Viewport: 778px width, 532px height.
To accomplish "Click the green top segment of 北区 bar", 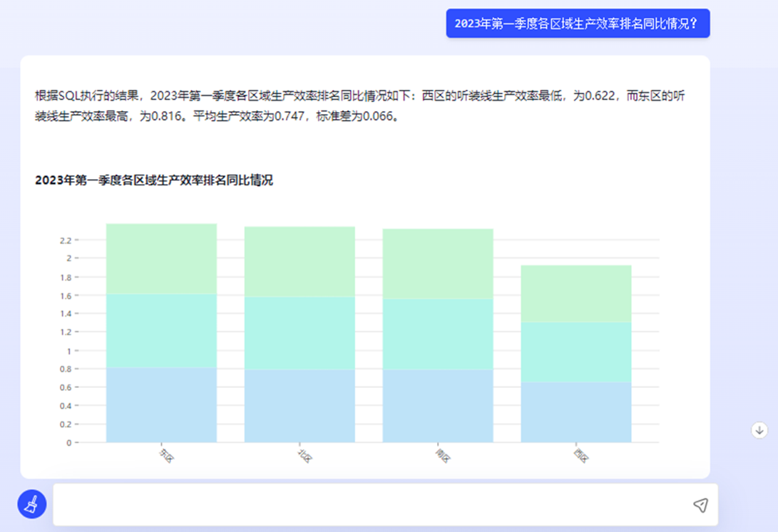I will (x=300, y=262).
